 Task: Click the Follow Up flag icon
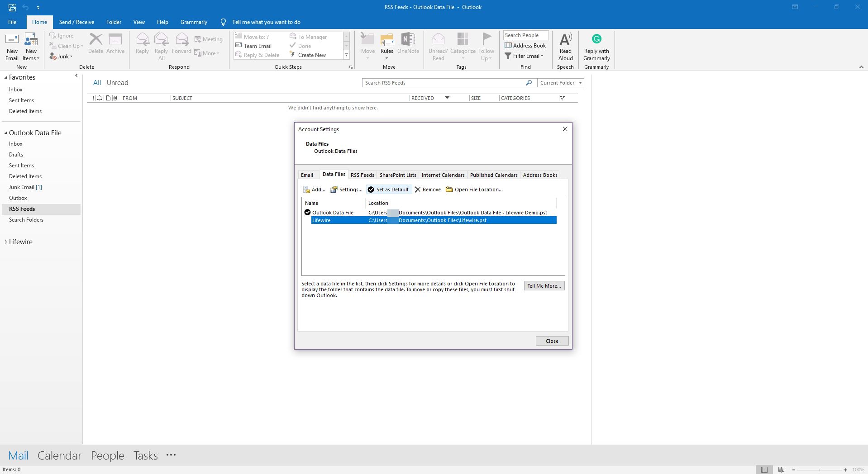click(486, 39)
